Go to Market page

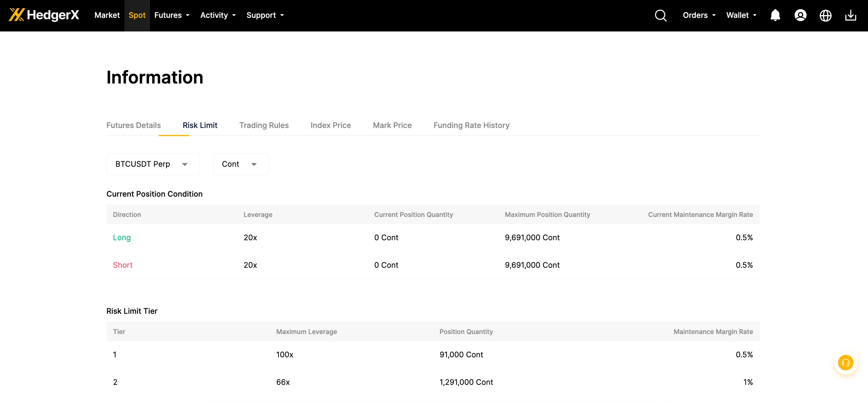[x=107, y=15]
